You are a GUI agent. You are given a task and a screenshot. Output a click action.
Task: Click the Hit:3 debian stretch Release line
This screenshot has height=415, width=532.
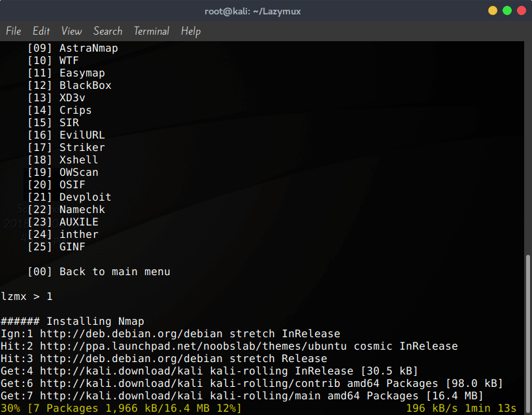coord(164,359)
